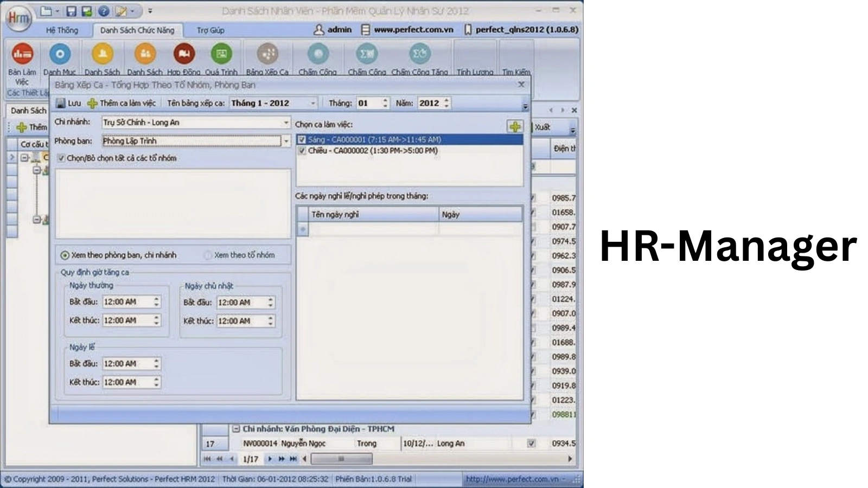Click the Hrm application logo button
Screen dimensions: 868x488
[x=18, y=18]
